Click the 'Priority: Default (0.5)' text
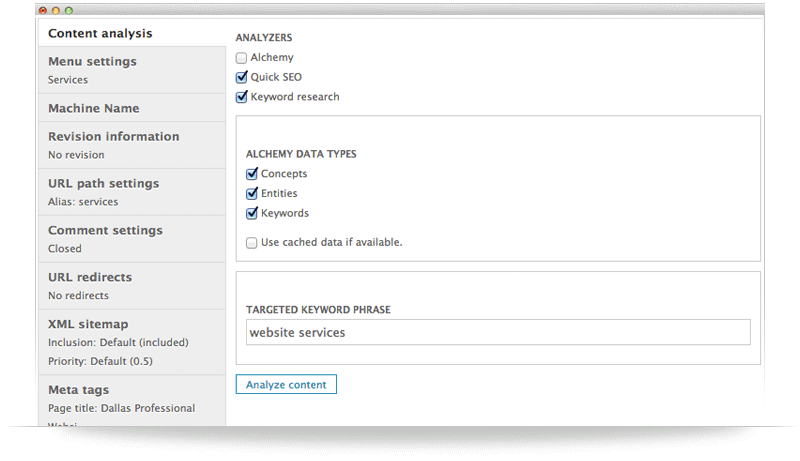Screen dimensions: 800x461 click(101, 361)
